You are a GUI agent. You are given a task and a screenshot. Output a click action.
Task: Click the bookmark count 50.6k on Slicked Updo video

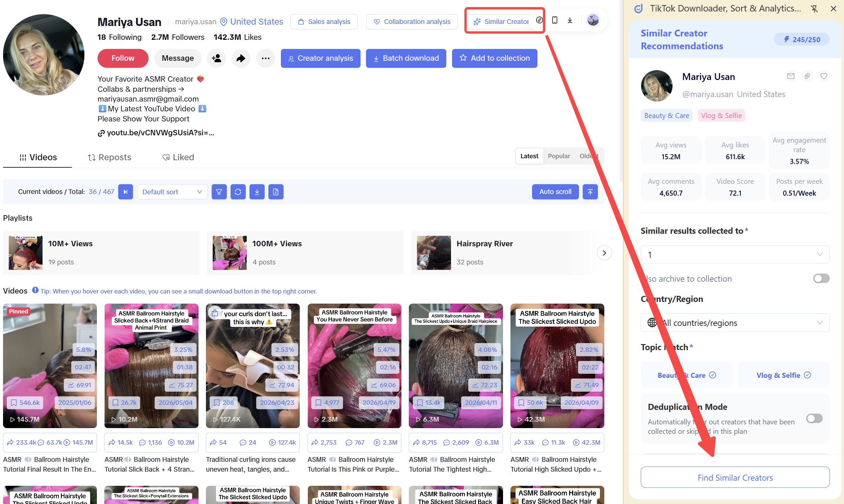click(530, 403)
